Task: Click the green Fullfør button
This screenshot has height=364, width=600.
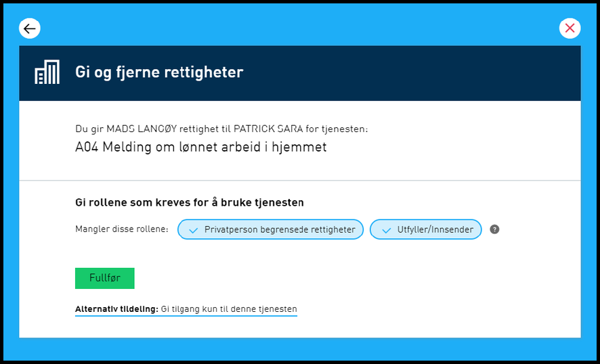Action: pyautogui.click(x=104, y=278)
